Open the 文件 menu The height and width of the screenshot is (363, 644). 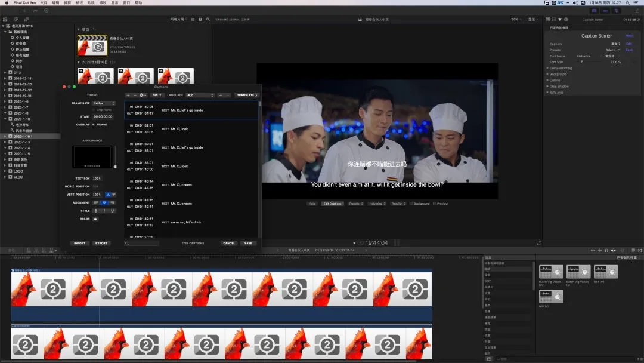point(44,2)
